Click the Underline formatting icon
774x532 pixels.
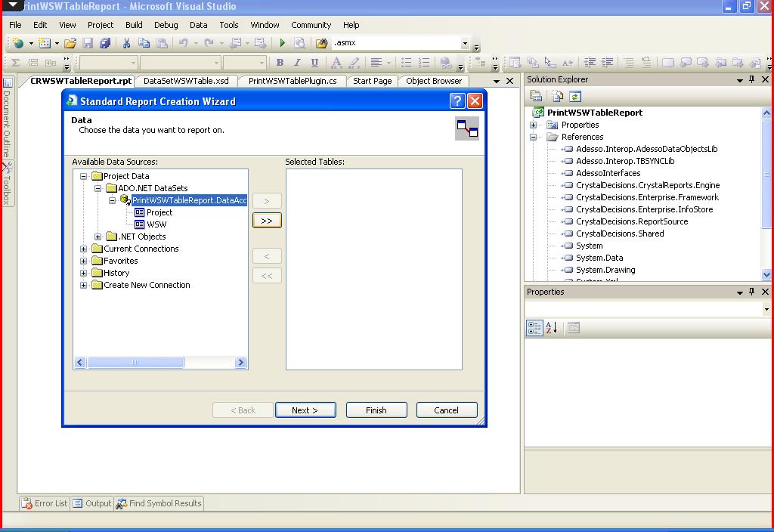314,63
